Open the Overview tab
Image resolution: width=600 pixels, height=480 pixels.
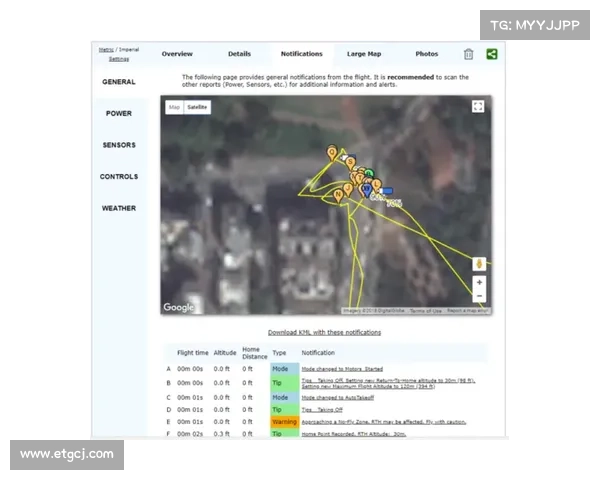177,54
